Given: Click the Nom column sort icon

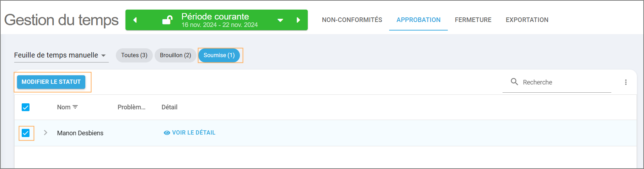Looking at the screenshot, I should point(75,107).
